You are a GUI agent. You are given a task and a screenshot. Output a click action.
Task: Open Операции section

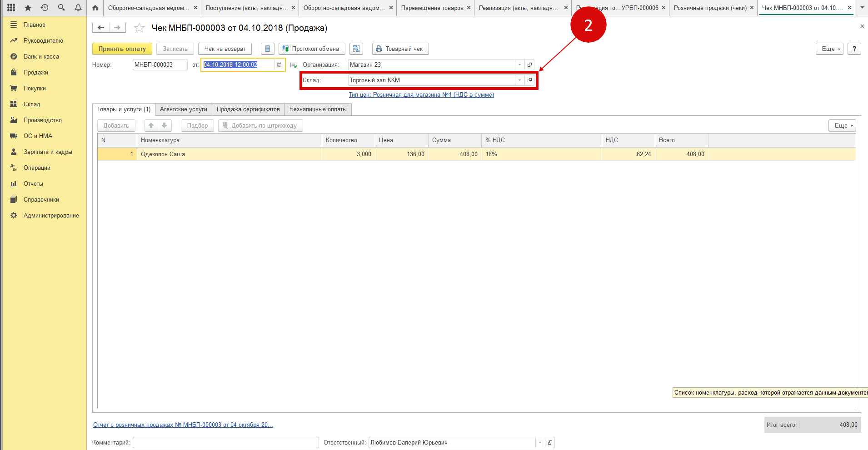pyautogui.click(x=37, y=168)
